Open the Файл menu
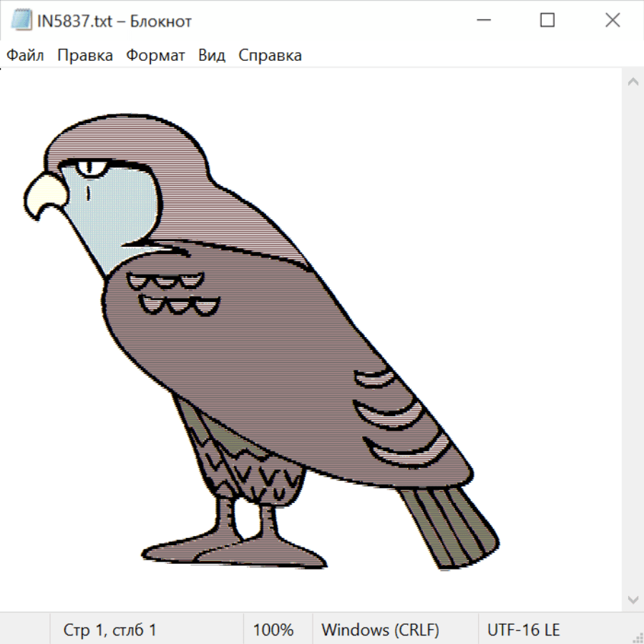644x644 pixels. (x=25, y=55)
